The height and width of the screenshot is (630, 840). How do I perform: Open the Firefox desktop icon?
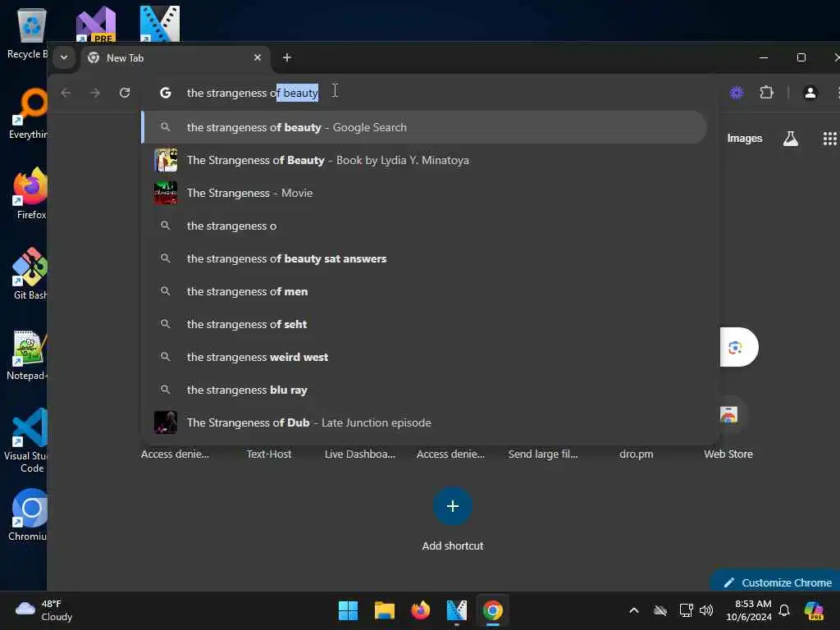coord(30,194)
